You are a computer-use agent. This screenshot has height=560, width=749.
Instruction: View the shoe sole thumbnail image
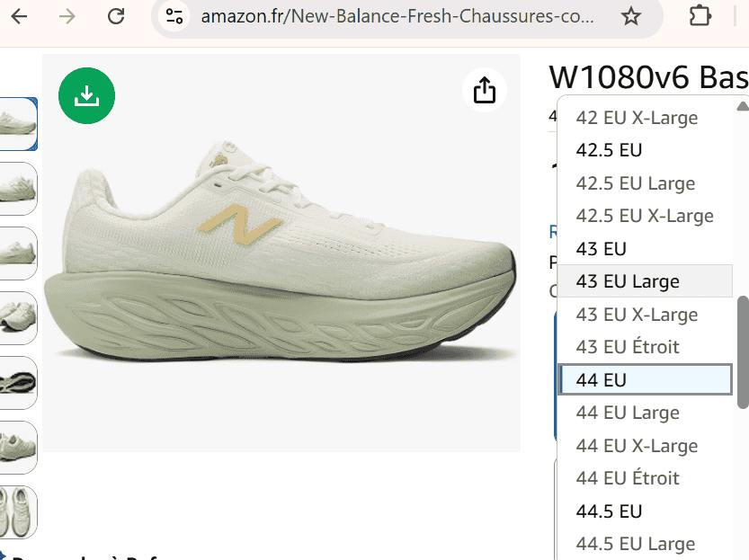(x=18, y=383)
